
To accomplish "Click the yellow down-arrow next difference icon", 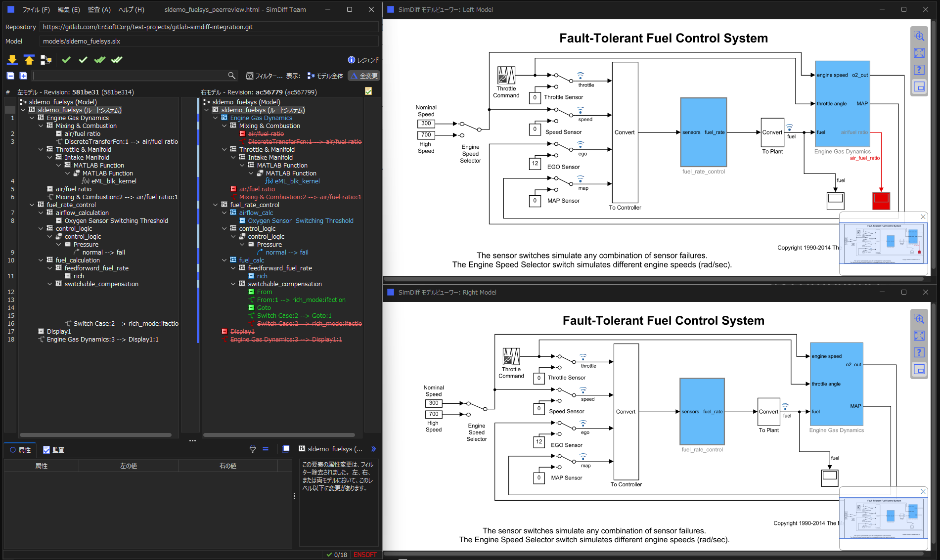I will point(12,60).
